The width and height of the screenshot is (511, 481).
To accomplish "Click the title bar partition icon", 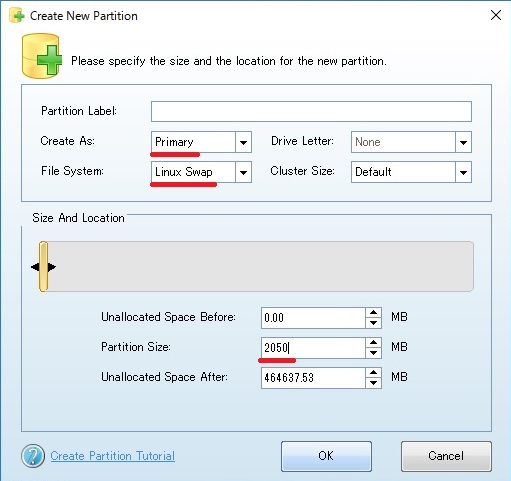I will pyautogui.click(x=17, y=15).
